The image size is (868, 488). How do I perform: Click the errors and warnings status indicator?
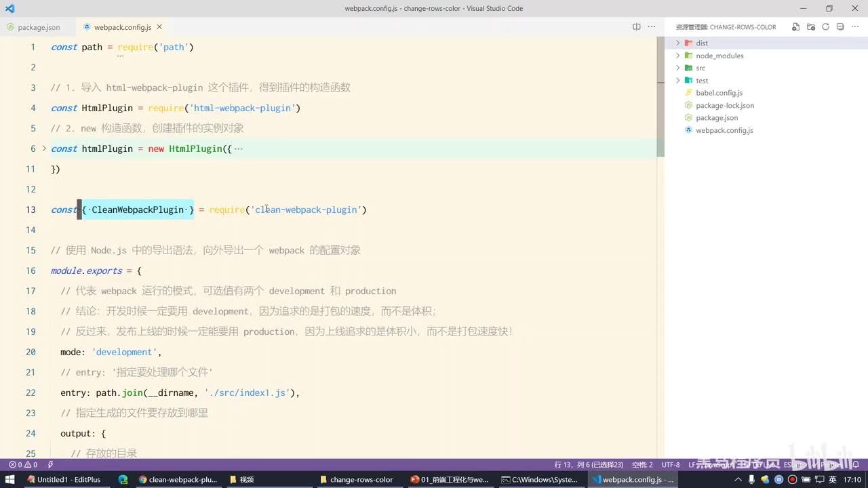point(22,464)
